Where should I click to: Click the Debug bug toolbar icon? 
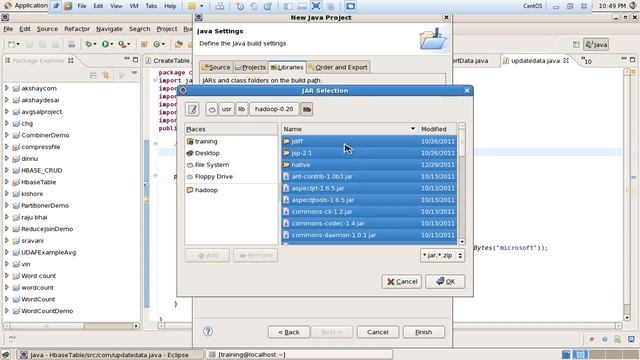coord(88,44)
